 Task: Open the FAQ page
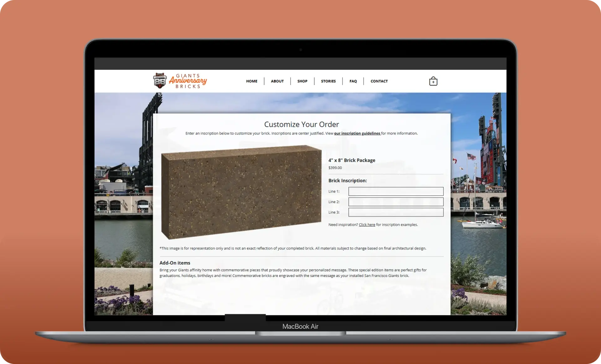pyautogui.click(x=353, y=81)
